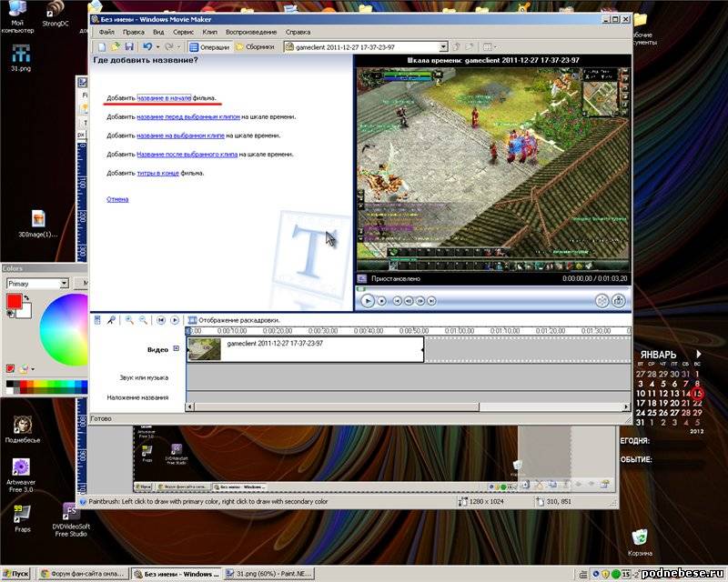Open the Справка menu
Image resolution: width=728 pixels, height=582 pixels.
pyautogui.click(x=298, y=32)
